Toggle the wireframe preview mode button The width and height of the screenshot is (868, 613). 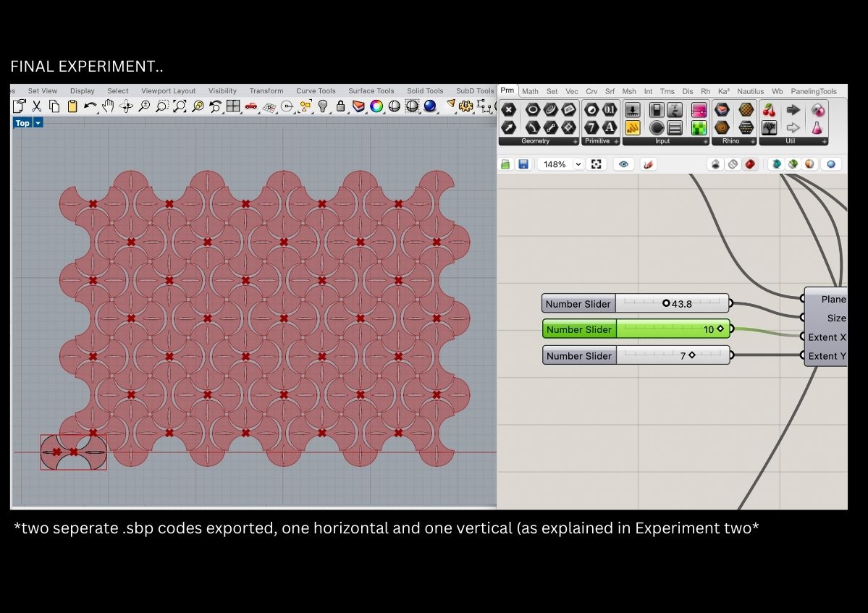click(x=733, y=164)
